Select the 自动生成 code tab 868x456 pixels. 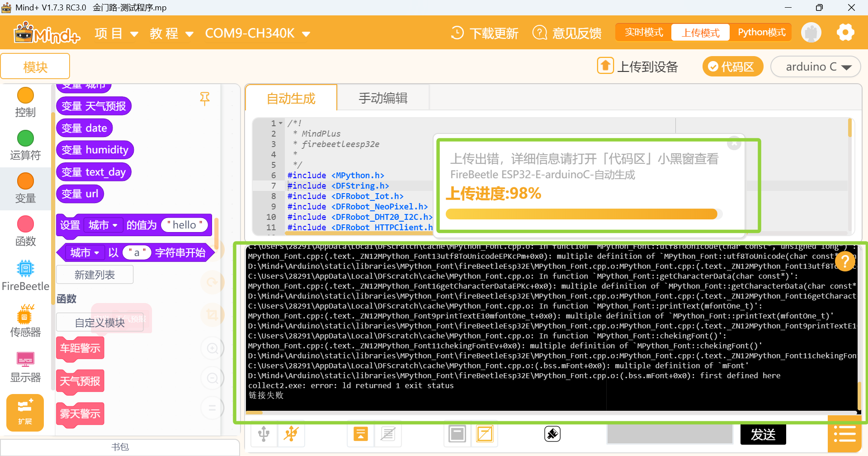click(x=291, y=98)
